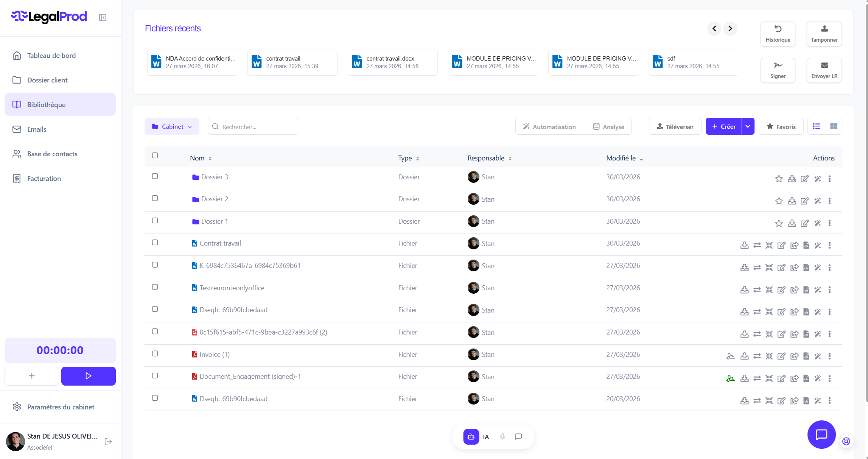
Task: Switch to grid view layout
Action: click(833, 126)
